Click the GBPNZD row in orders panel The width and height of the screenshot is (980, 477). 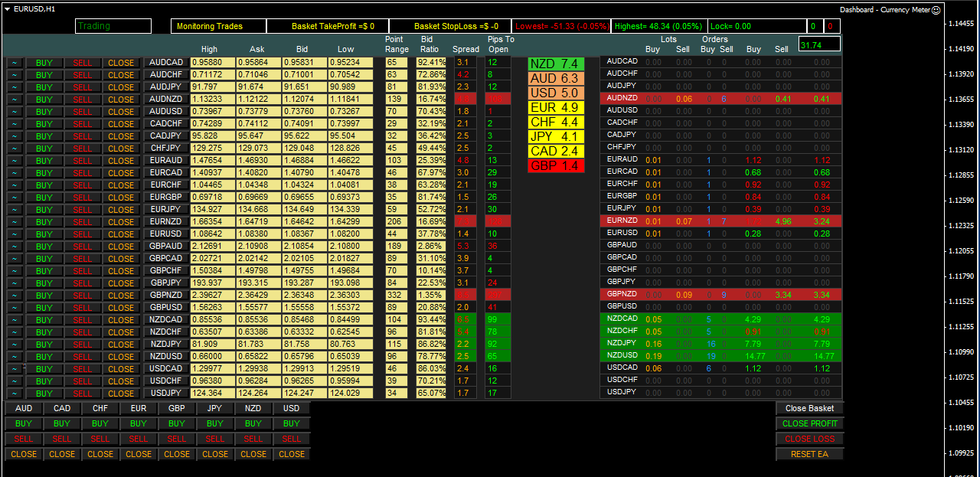click(720, 295)
